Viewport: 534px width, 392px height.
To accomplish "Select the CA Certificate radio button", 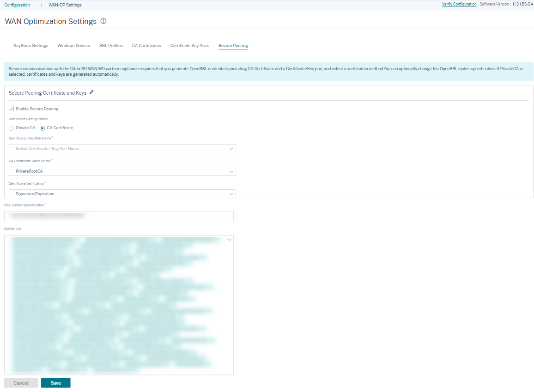I will (42, 128).
